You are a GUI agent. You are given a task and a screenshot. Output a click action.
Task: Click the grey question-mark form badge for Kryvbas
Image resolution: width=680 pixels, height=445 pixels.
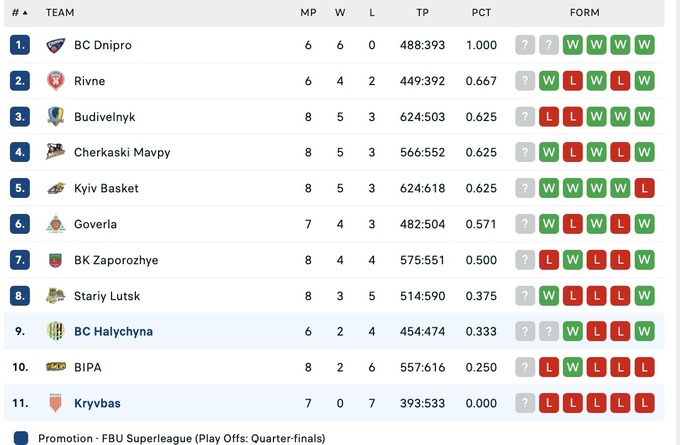[x=525, y=403]
